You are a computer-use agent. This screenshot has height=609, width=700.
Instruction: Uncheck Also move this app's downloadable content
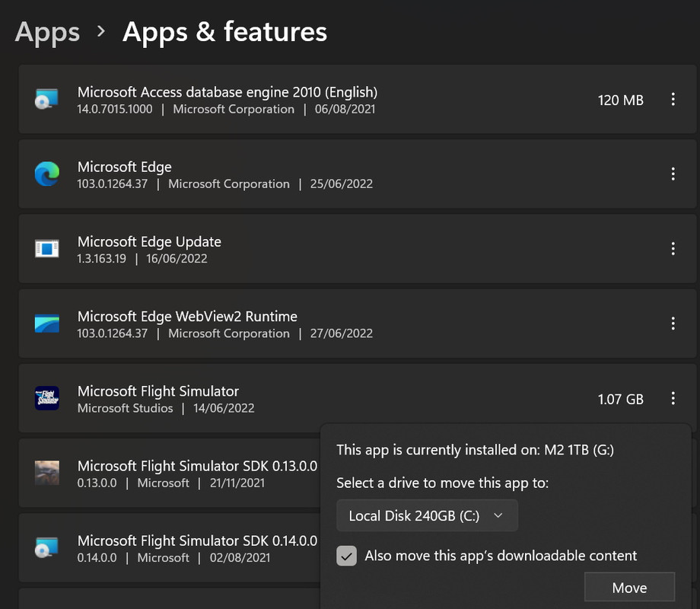346,556
